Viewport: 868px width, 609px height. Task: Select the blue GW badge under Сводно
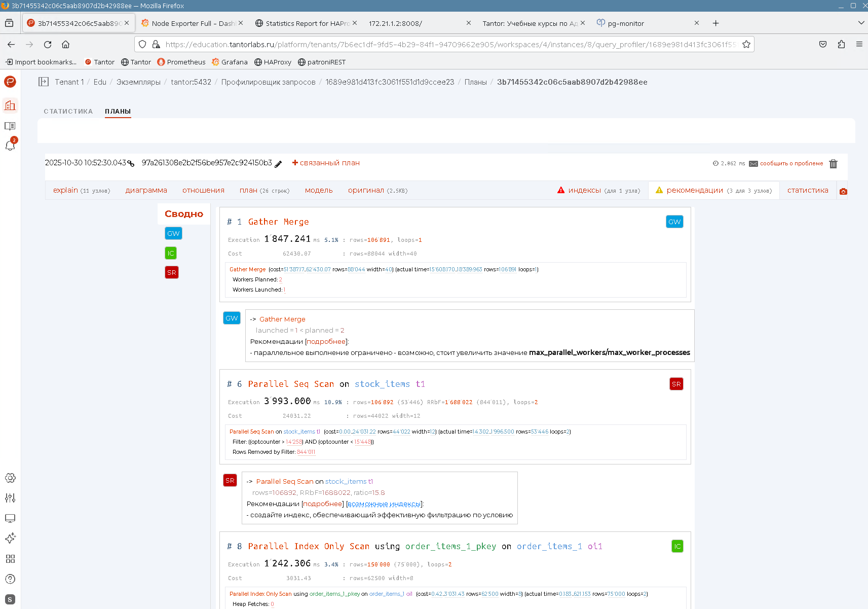[173, 233]
